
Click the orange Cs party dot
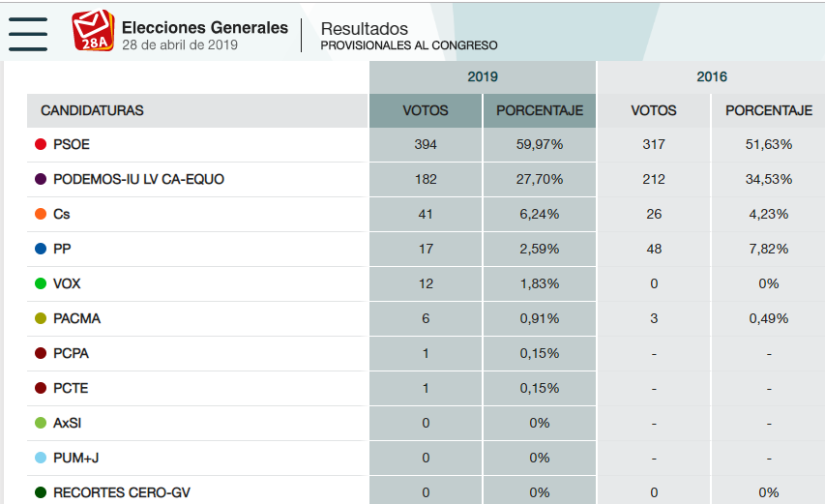tap(41, 214)
